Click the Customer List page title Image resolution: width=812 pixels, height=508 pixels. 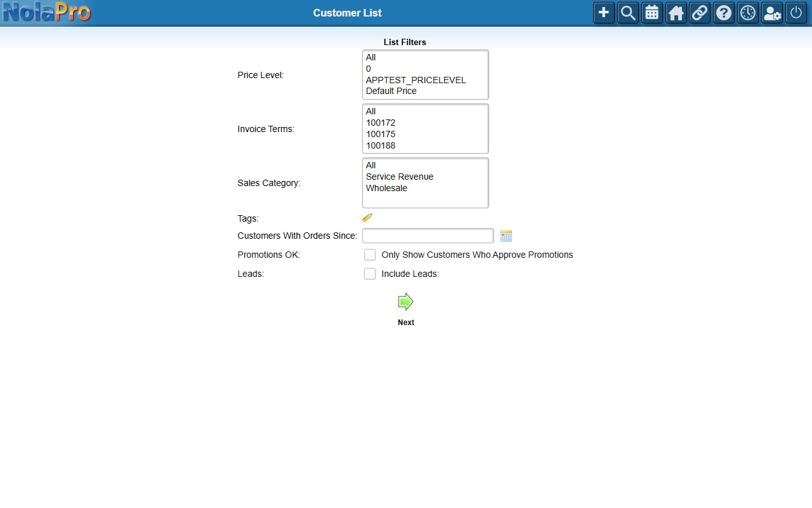coord(347,13)
